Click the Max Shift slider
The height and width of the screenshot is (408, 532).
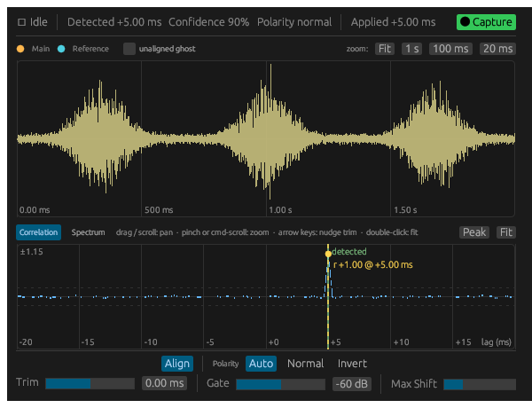tap(480, 384)
